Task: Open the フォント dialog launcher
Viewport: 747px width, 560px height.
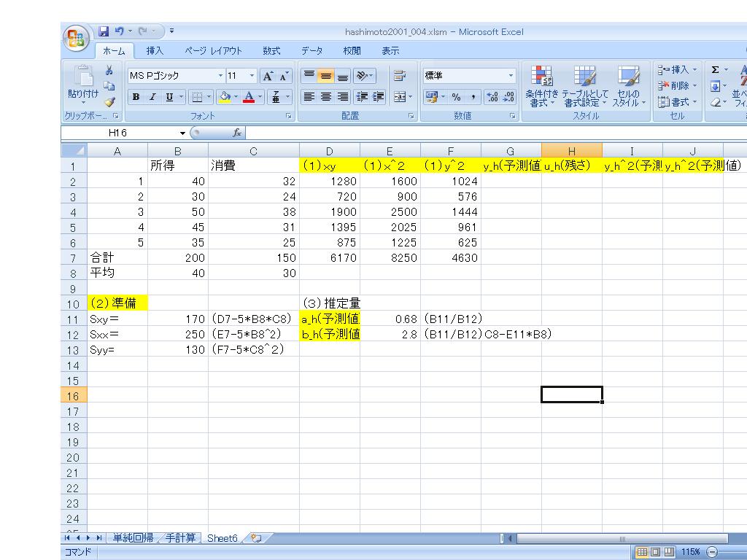Action: 288,116
